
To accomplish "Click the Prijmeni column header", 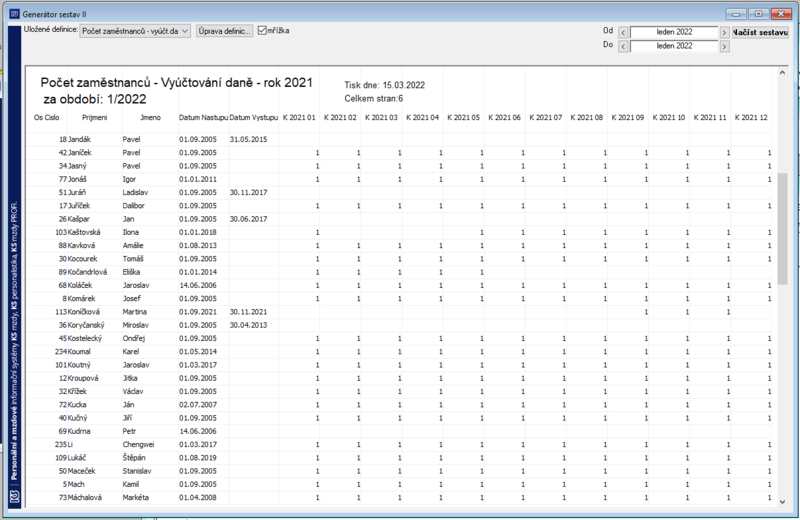I will coord(95,117).
